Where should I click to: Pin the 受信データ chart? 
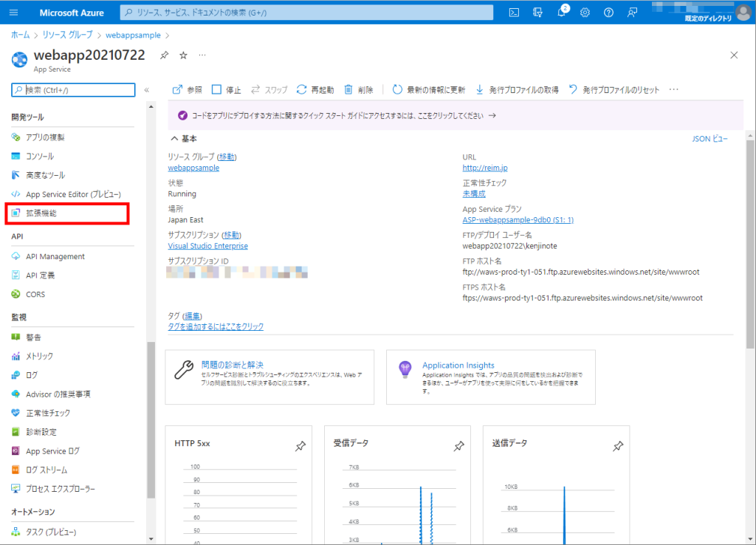pyautogui.click(x=459, y=446)
